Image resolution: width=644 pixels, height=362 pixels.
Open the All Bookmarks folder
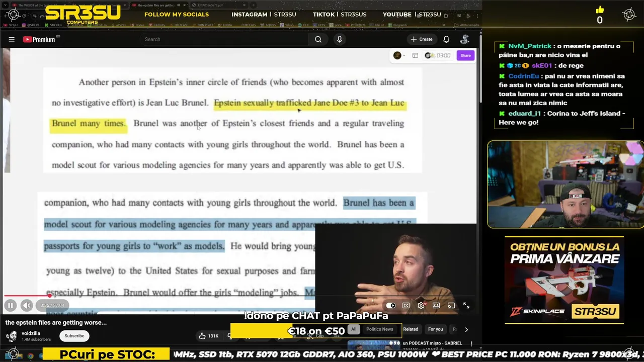[x=466, y=25]
